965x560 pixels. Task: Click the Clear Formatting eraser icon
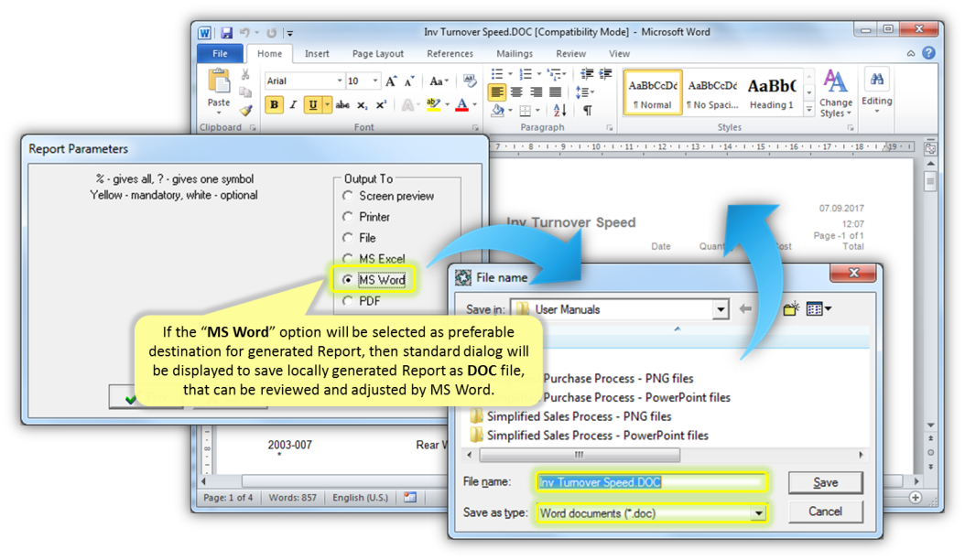[x=470, y=81]
